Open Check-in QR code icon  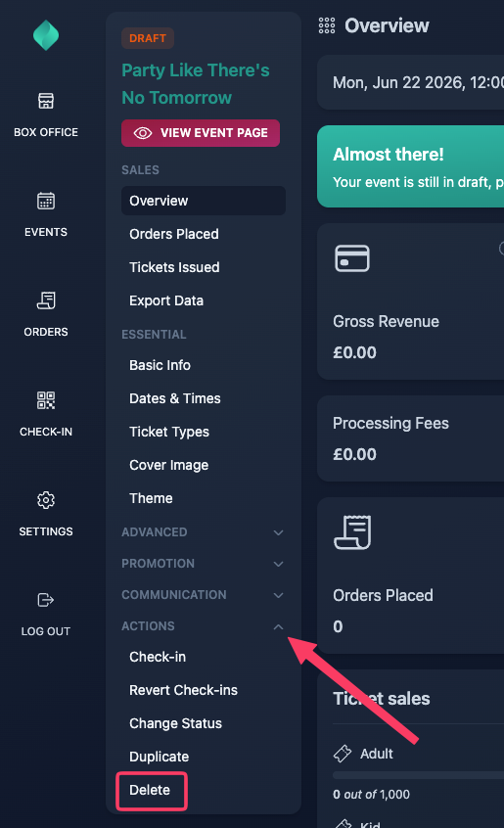pos(46,400)
